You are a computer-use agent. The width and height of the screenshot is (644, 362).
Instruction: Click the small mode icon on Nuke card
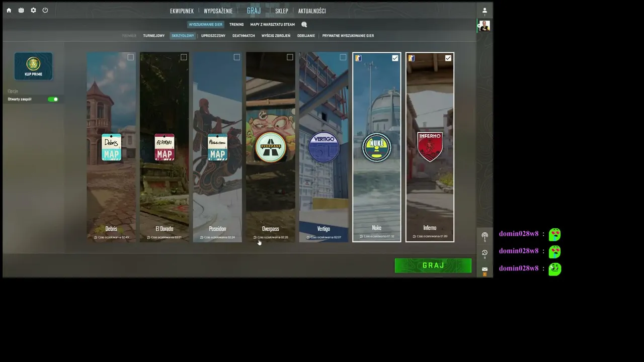click(358, 58)
